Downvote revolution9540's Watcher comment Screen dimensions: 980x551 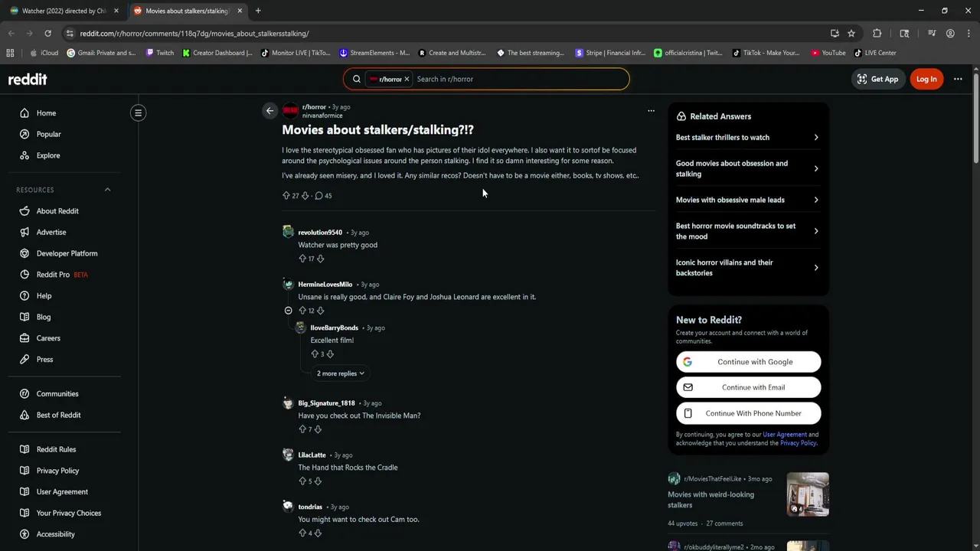(x=320, y=259)
